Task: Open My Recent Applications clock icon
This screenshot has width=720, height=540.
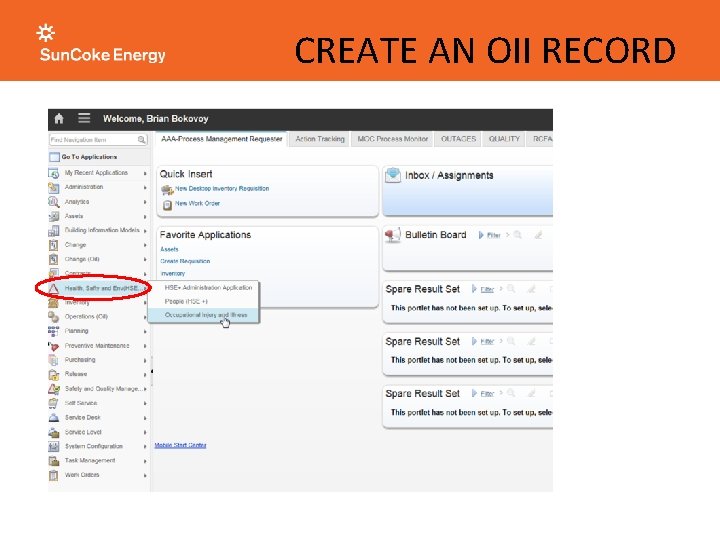Action: 54,173
